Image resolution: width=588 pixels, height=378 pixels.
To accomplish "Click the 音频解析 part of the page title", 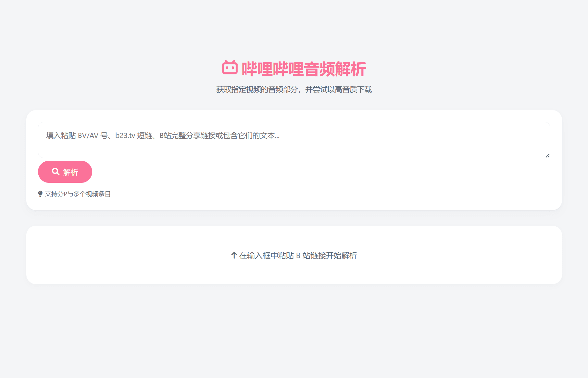I will pos(335,69).
